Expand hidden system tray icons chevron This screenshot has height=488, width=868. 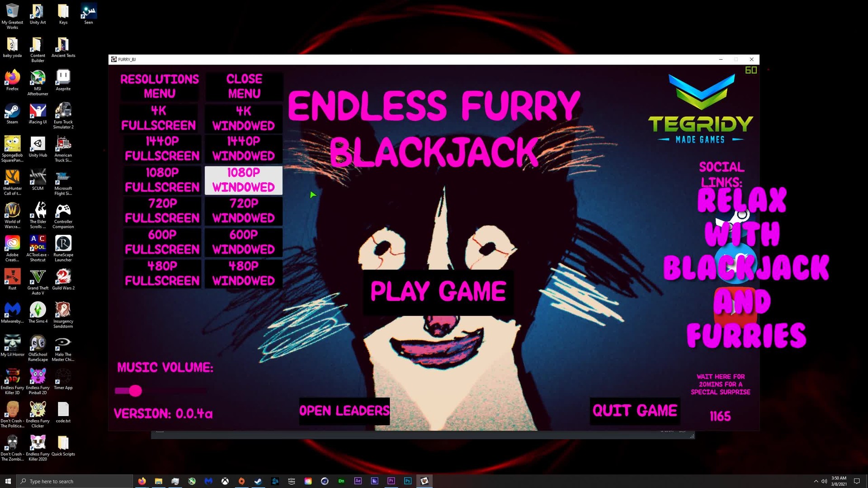click(816, 481)
